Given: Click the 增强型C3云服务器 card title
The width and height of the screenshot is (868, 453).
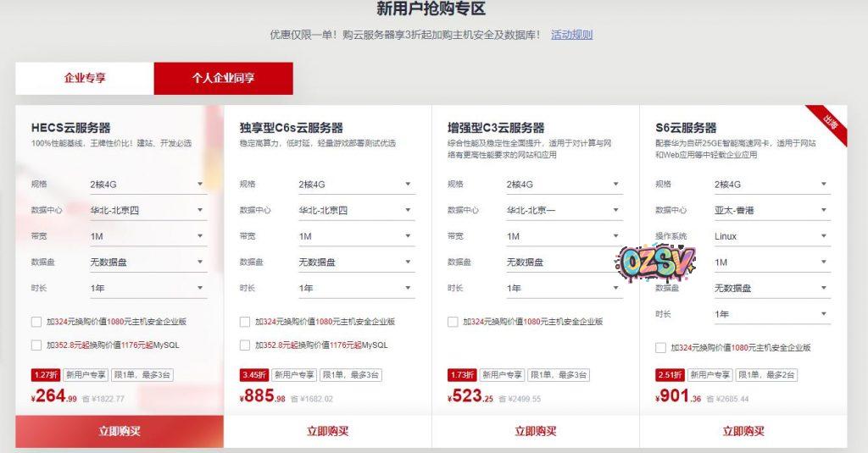Looking at the screenshot, I should [x=496, y=128].
